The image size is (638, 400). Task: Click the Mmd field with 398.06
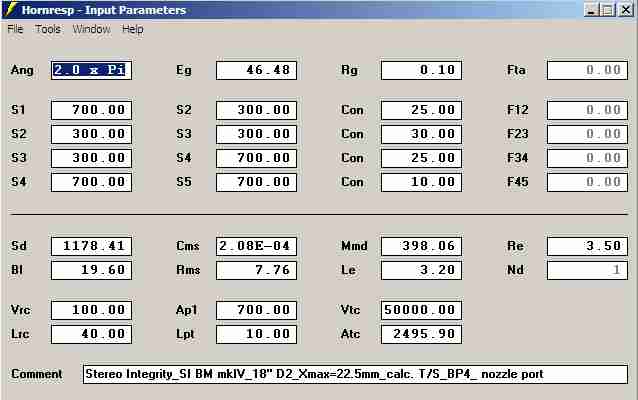coord(421,246)
